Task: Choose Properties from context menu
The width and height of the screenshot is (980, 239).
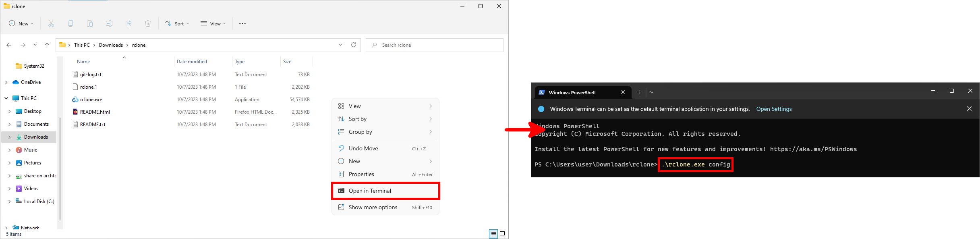Action: pos(385,174)
